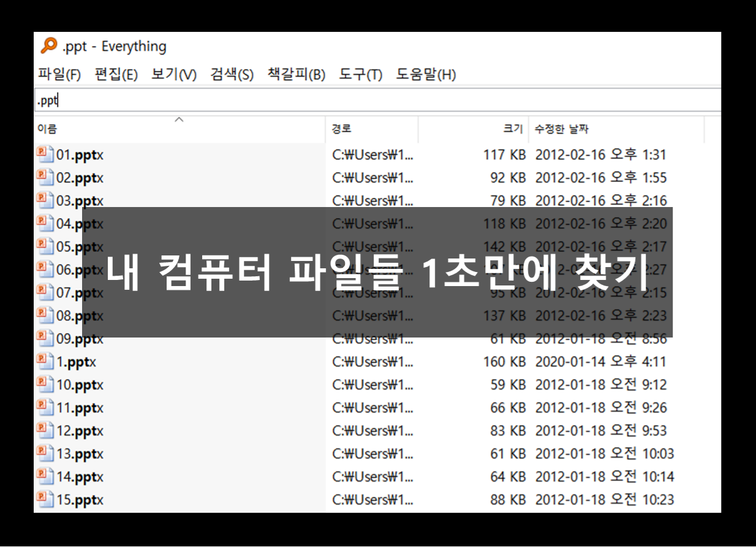This screenshot has width=756, height=547.
Task: Click the date 2020-01-14 오후 4:11
Action: (x=600, y=362)
